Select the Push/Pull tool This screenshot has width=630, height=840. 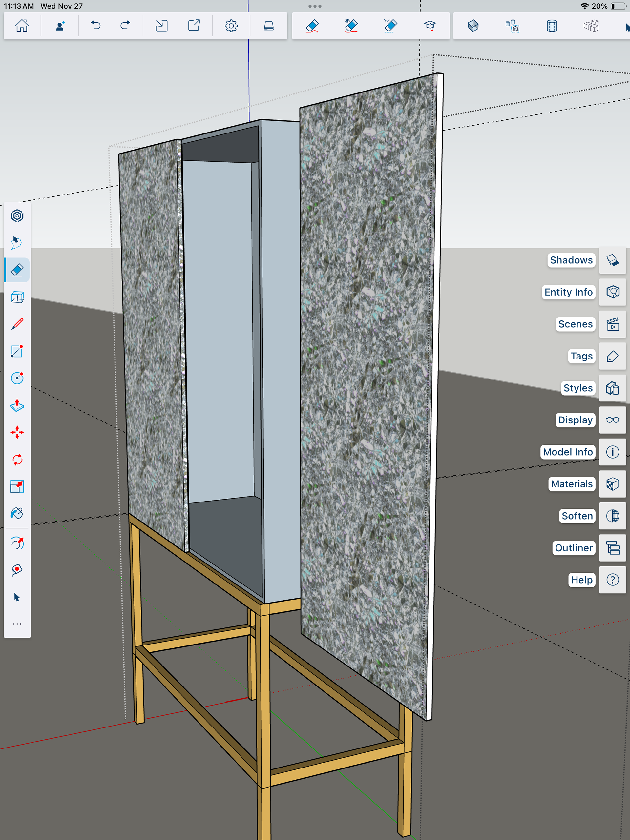(17, 405)
